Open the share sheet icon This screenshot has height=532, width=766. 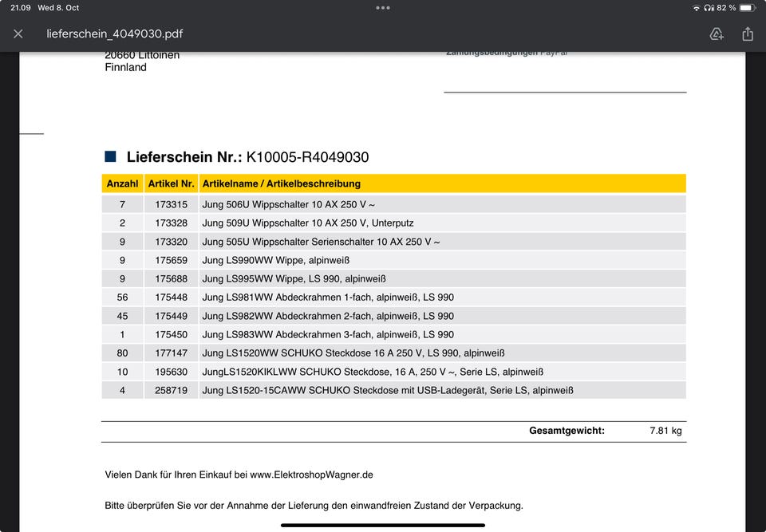[x=748, y=33]
